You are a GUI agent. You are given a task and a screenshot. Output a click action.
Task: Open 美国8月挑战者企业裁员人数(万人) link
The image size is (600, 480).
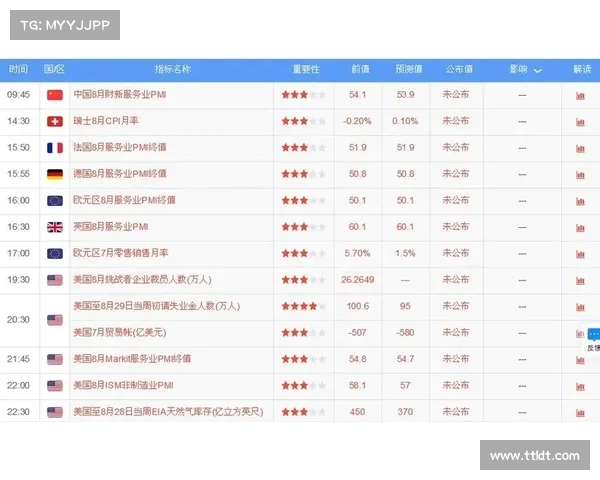[x=142, y=280]
